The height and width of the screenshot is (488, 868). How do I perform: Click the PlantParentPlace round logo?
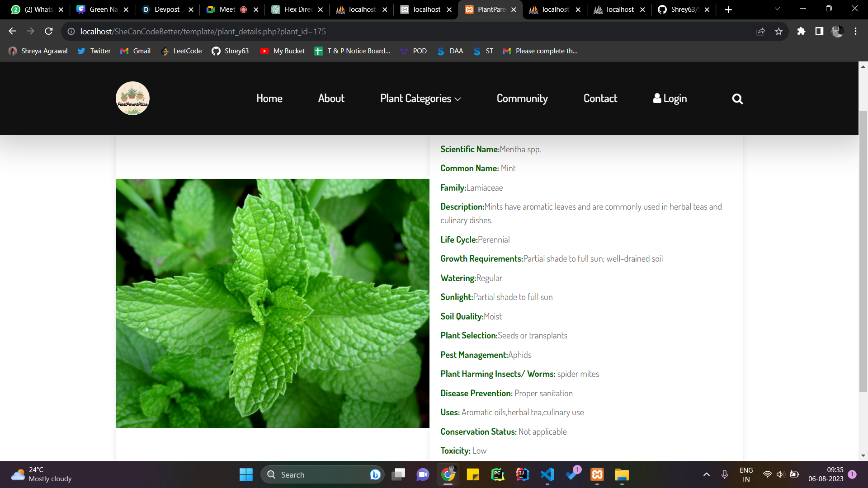click(132, 98)
